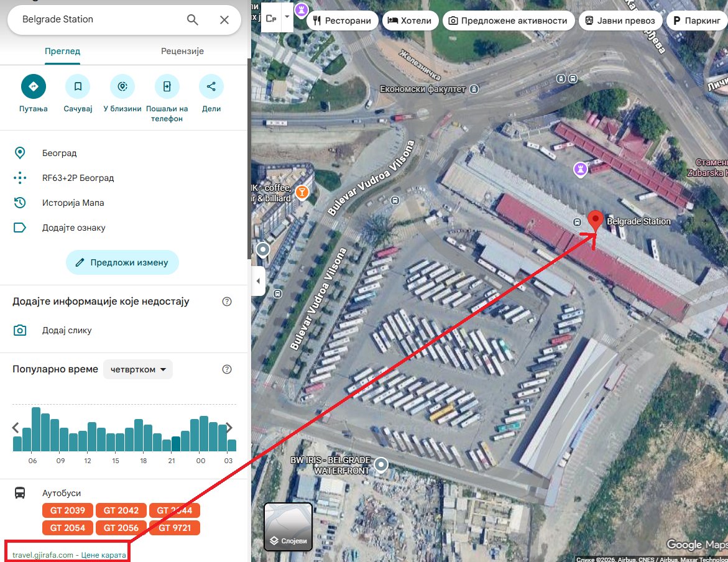Go to previous day in popular times chart
Viewport: 728px width, 562px height.
[x=16, y=427]
